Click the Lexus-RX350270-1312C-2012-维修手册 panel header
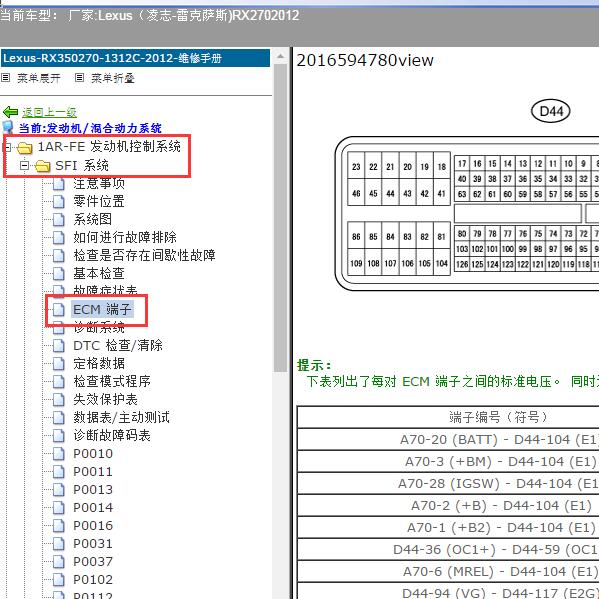 pos(135,58)
